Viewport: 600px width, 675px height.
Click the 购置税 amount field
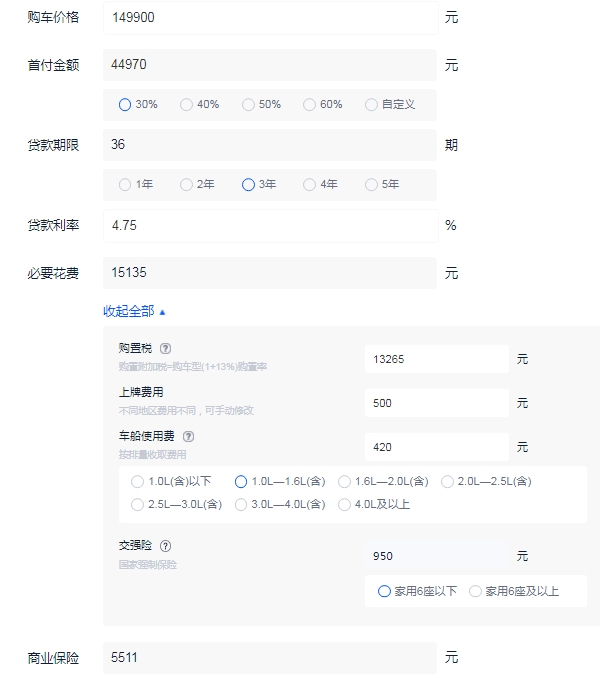click(436, 358)
